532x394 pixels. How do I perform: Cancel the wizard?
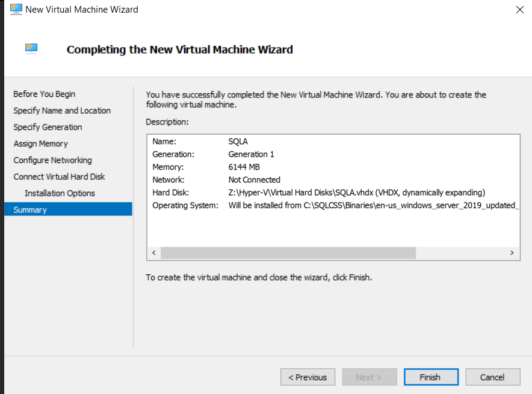point(493,377)
